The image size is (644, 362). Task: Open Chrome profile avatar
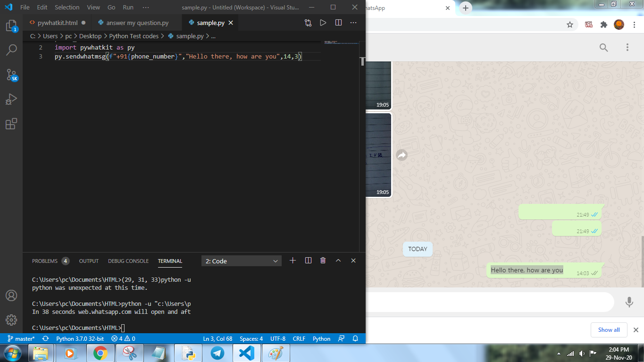(x=619, y=25)
